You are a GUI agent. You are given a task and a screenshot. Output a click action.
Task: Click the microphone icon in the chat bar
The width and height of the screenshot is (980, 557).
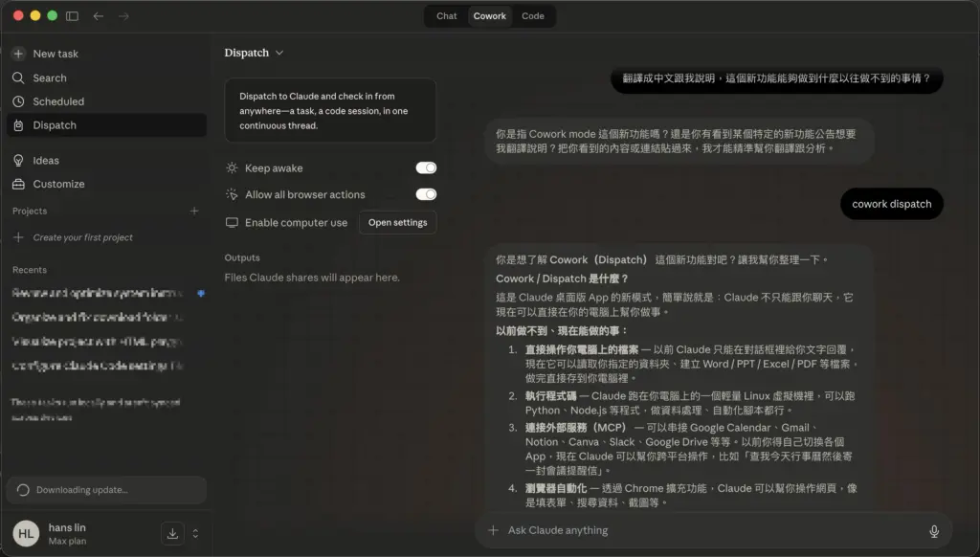click(x=934, y=530)
